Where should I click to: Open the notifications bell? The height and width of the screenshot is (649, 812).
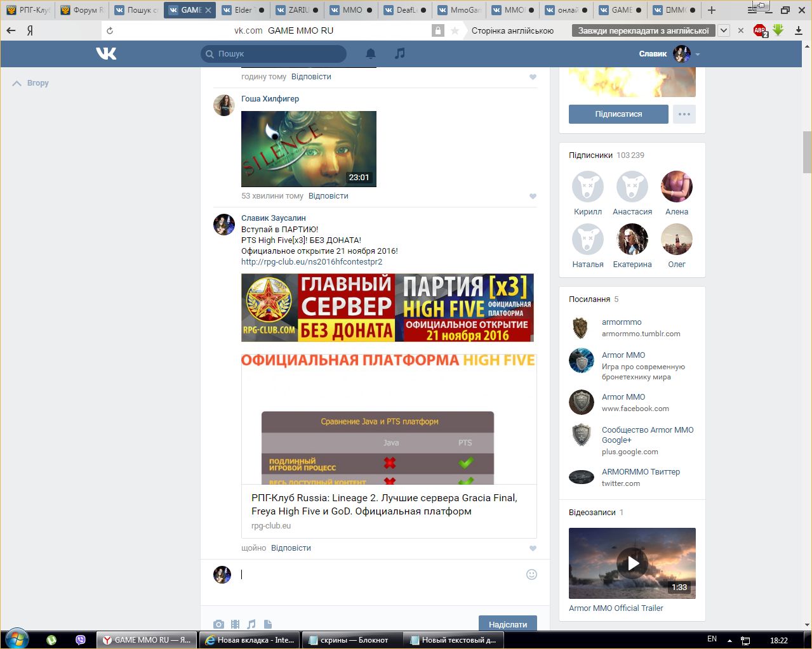click(371, 54)
